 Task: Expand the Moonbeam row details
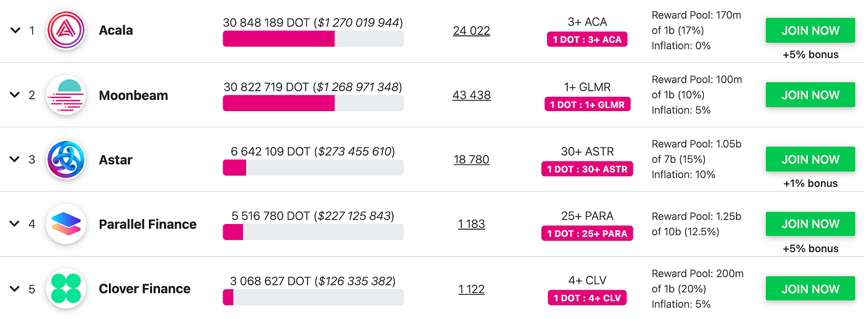(15, 95)
